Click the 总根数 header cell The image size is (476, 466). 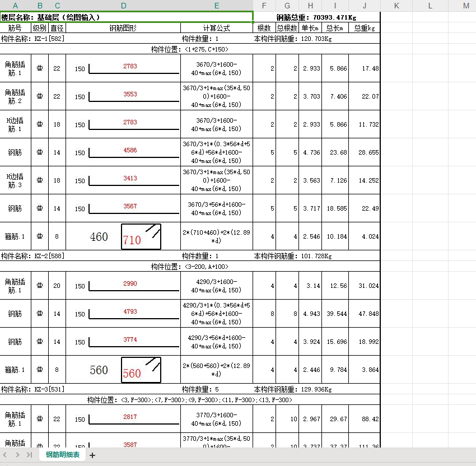tap(287, 28)
